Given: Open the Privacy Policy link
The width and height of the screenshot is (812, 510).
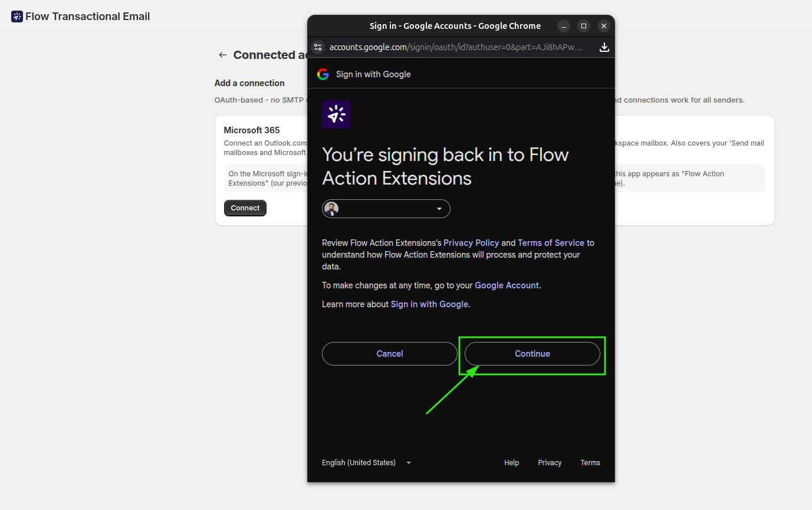Looking at the screenshot, I should click(471, 243).
